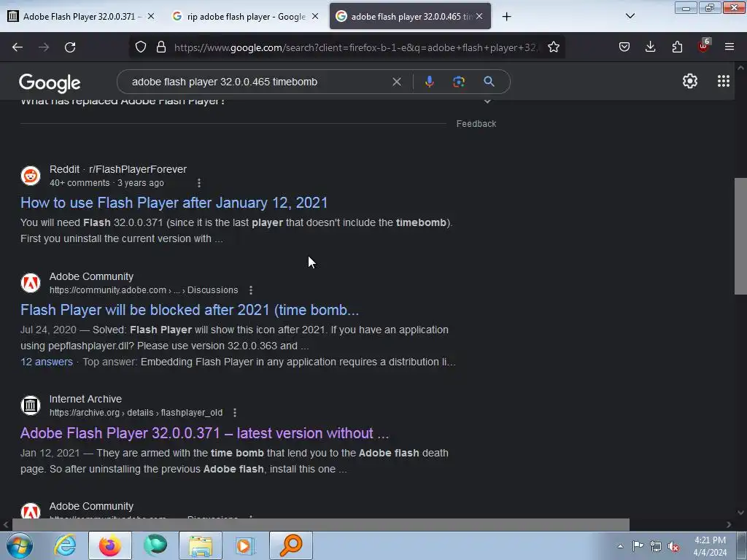Open Adobe Flash Player 32.0.0.371 latest version link

(x=204, y=433)
